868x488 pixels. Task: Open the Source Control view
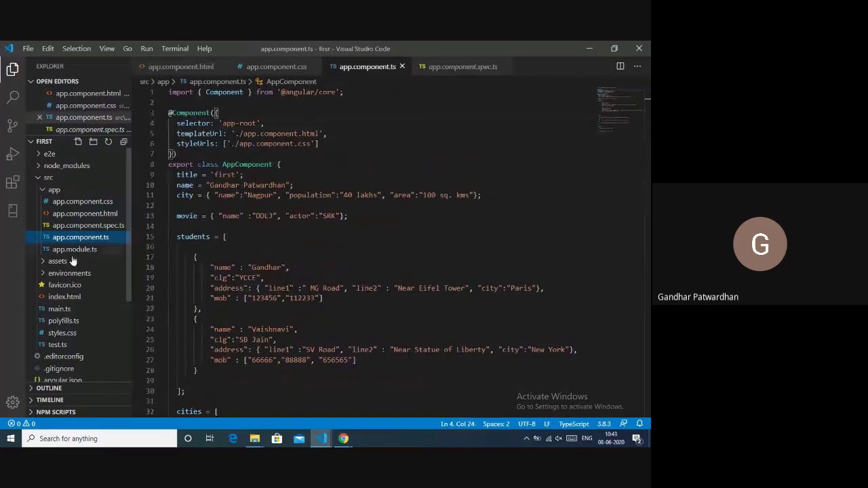(12, 125)
